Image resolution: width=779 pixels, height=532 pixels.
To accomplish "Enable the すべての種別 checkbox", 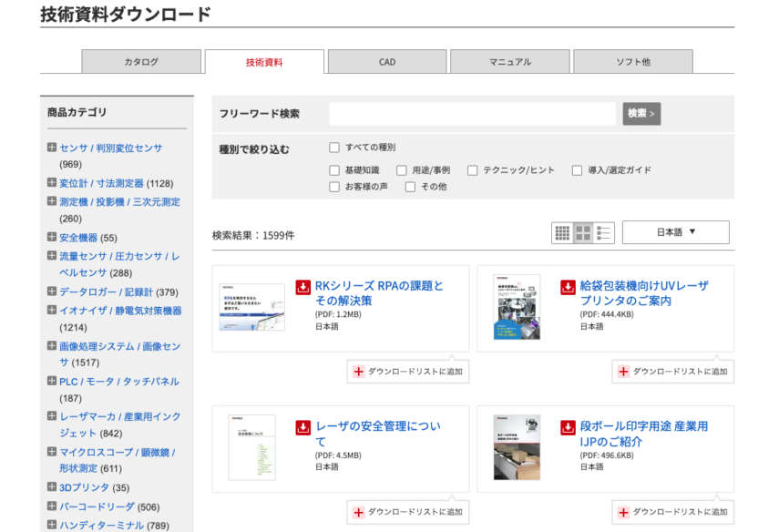I will click(x=334, y=148).
